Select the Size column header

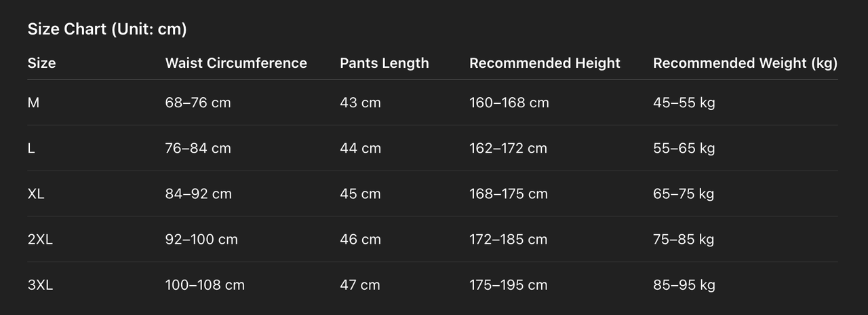[x=41, y=63]
